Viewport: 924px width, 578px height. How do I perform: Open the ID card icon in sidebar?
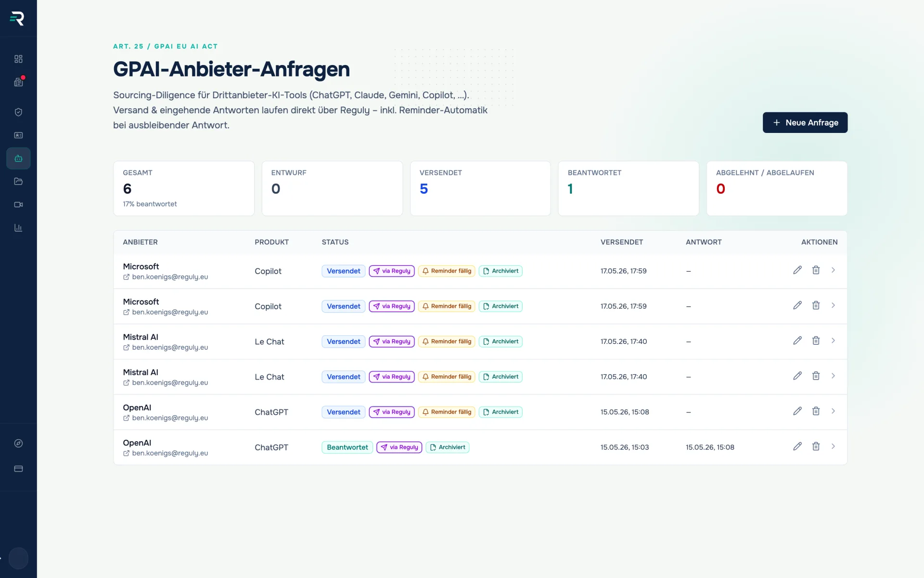tap(18, 135)
